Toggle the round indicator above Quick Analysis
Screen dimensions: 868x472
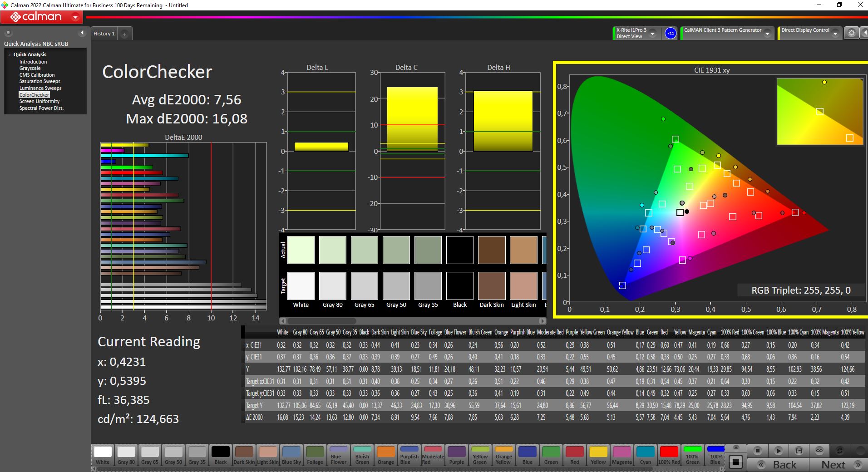(8, 33)
